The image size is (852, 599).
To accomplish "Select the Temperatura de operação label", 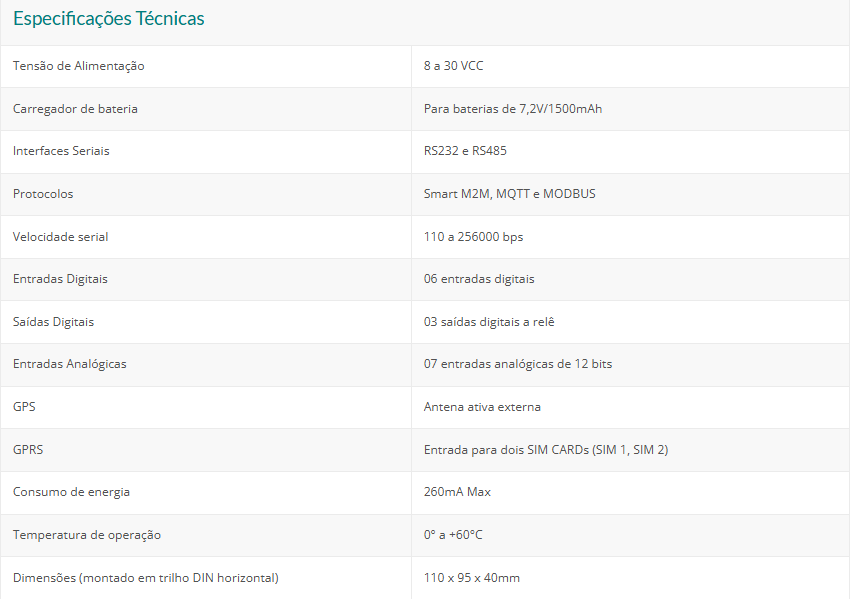I will (x=87, y=535).
